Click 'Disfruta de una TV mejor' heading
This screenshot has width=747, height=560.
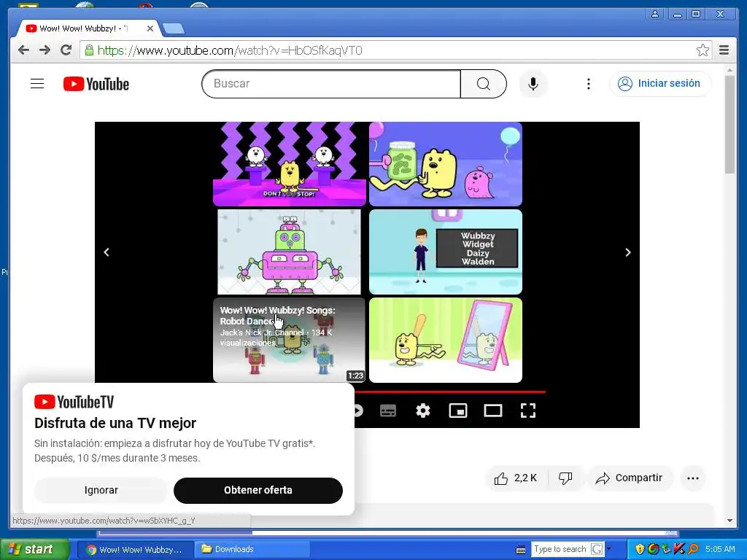coord(115,423)
